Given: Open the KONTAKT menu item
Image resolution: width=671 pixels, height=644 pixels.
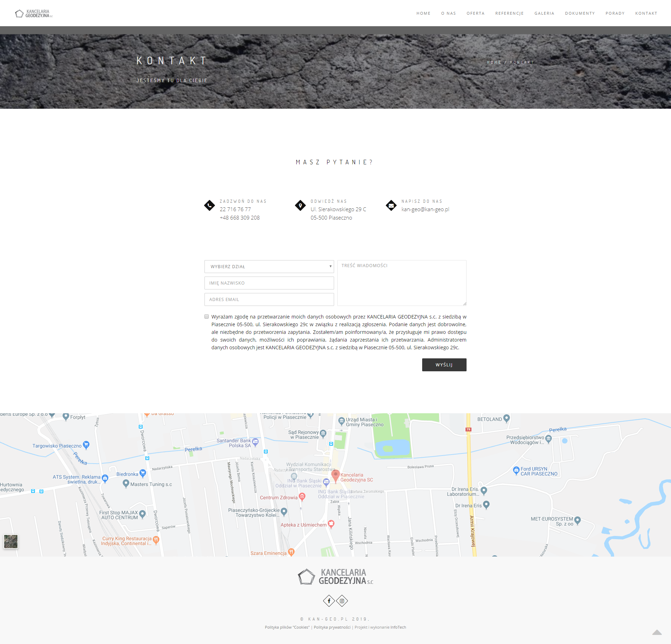Looking at the screenshot, I should 646,13.
